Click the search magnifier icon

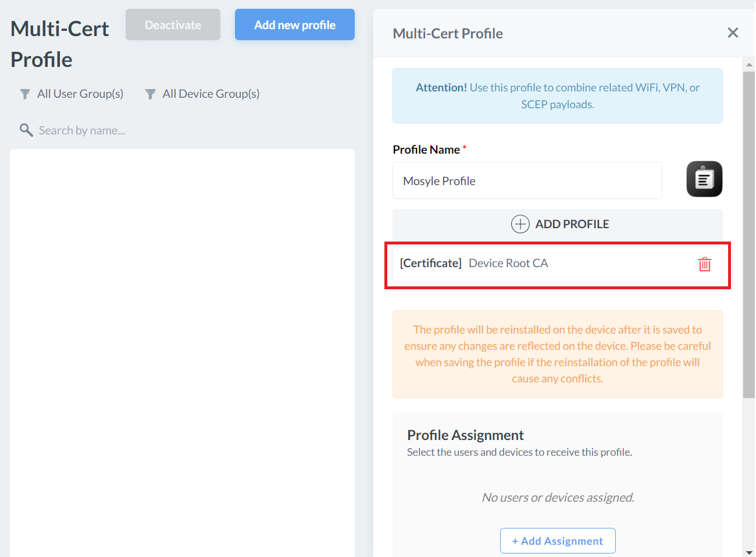click(x=26, y=130)
